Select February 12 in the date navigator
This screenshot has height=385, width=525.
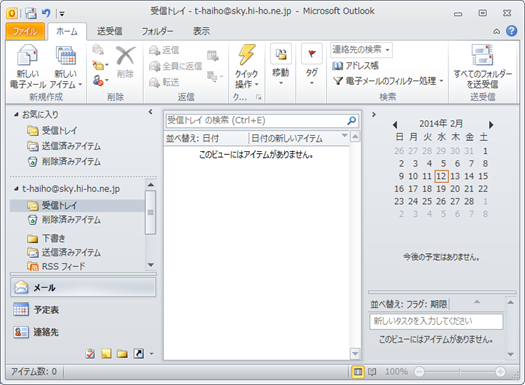pos(441,176)
